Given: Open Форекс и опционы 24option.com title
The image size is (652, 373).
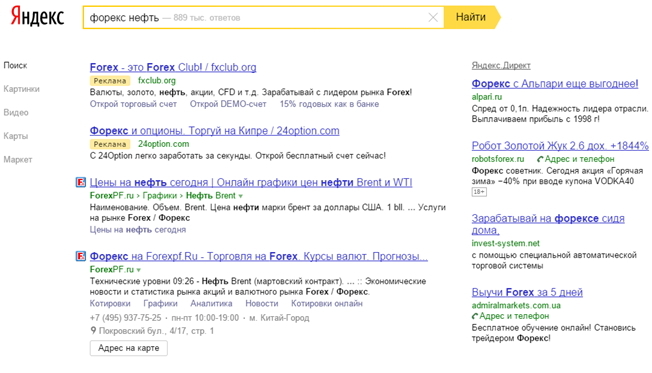Looking at the screenshot, I should (x=215, y=131).
